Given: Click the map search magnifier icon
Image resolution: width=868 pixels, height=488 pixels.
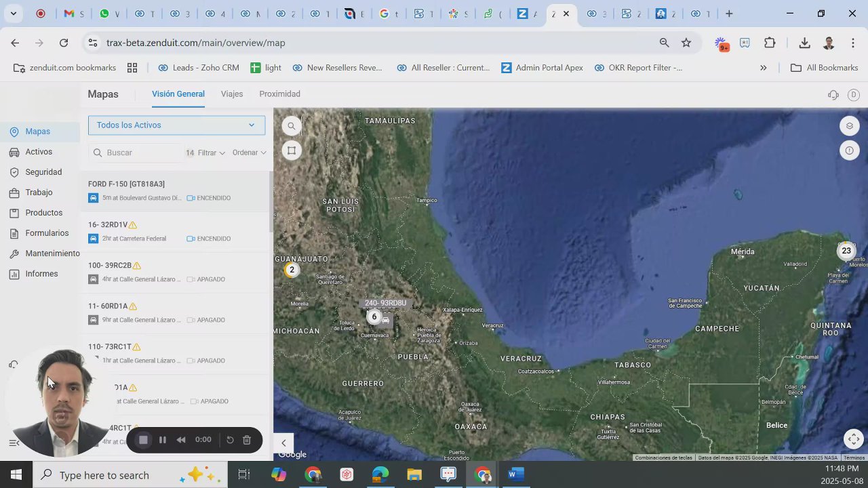Looking at the screenshot, I should 292,126.
